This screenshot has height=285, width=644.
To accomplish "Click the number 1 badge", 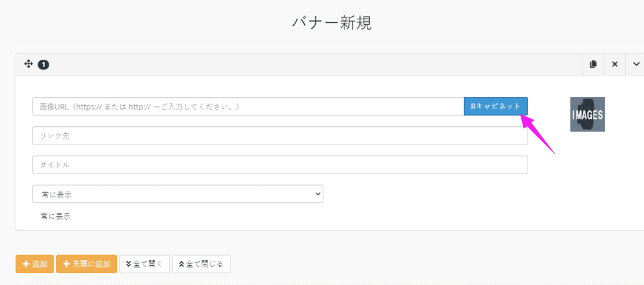I will (x=44, y=64).
